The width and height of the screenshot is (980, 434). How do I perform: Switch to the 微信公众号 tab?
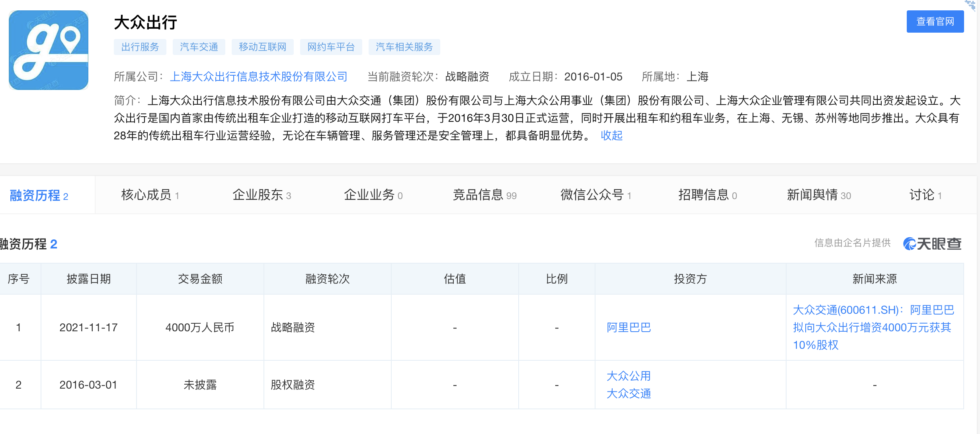[x=596, y=195]
